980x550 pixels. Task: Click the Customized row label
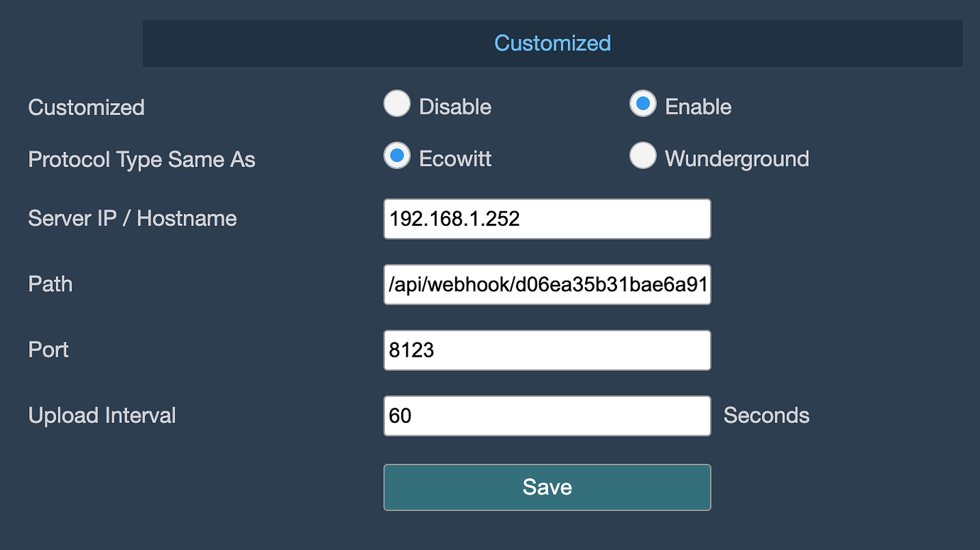click(85, 107)
